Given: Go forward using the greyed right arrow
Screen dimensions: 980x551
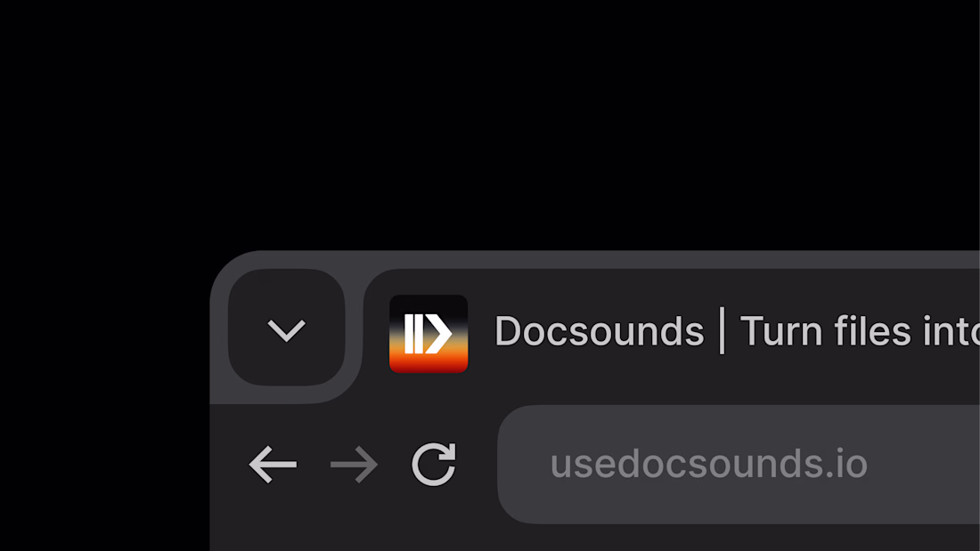Looking at the screenshot, I should pos(354,464).
